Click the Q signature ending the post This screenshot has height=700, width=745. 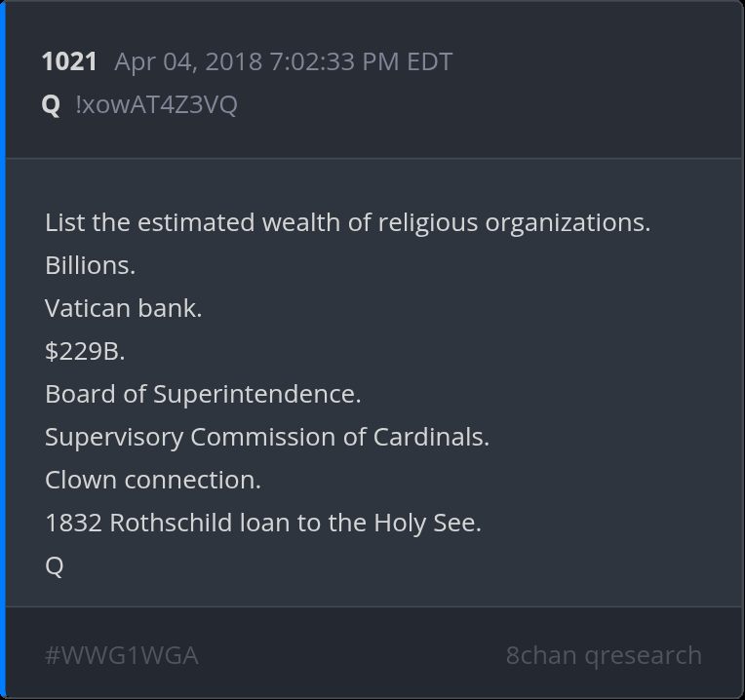pos(55,565)
